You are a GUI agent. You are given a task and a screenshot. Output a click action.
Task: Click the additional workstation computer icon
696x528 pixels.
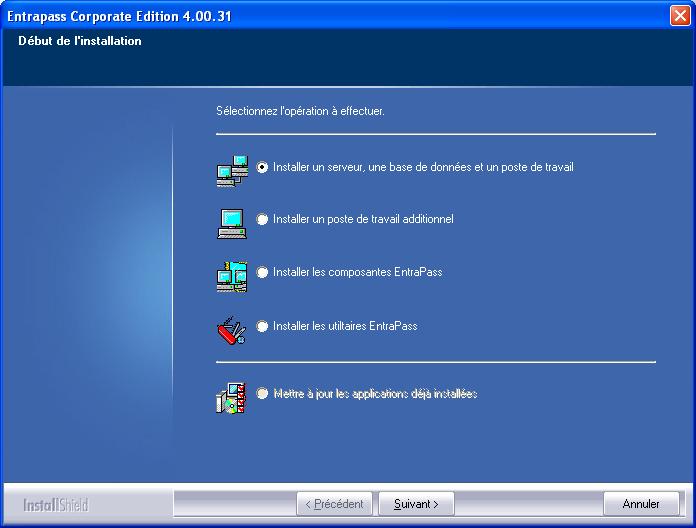[x=232, y=224]
